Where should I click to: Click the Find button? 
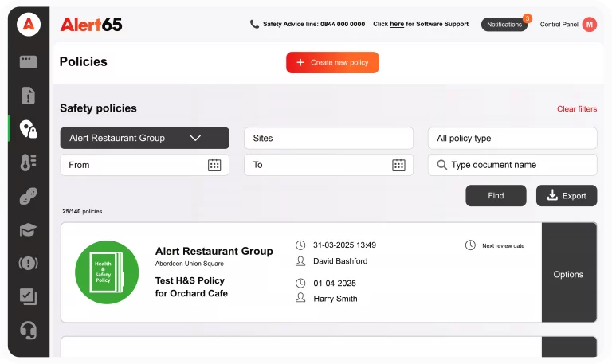coord(496,196)
